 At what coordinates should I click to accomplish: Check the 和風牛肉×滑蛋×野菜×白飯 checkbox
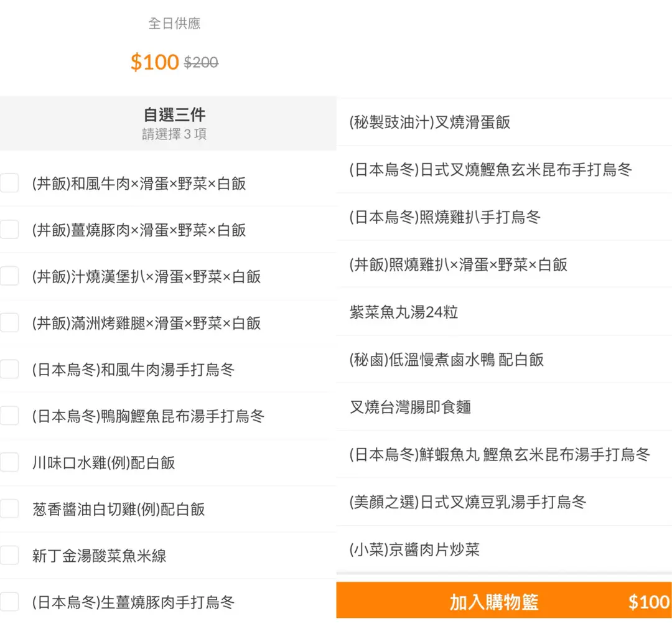pyautogui.click(x=9, y=184)
